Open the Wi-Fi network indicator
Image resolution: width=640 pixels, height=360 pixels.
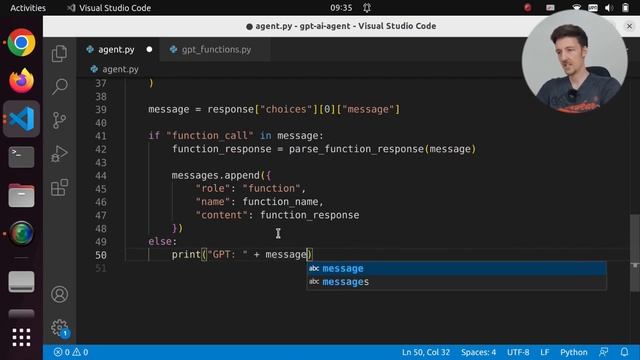tap(576, 8)
